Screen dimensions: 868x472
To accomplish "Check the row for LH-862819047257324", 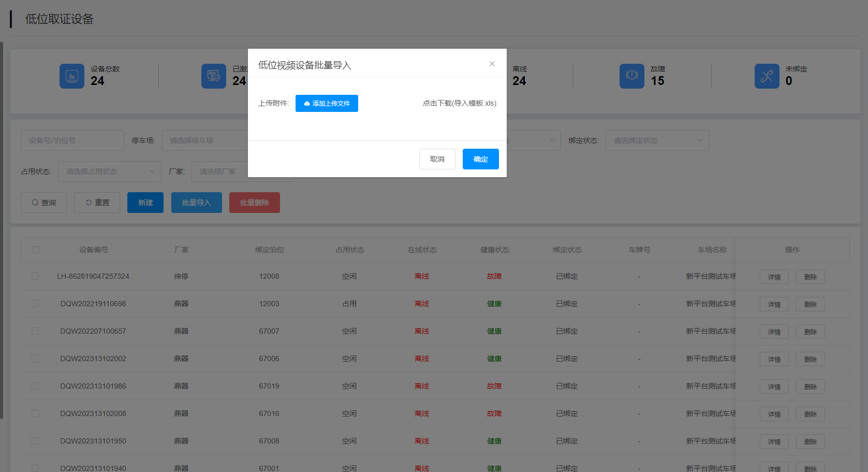I will [x=36, y=276].
